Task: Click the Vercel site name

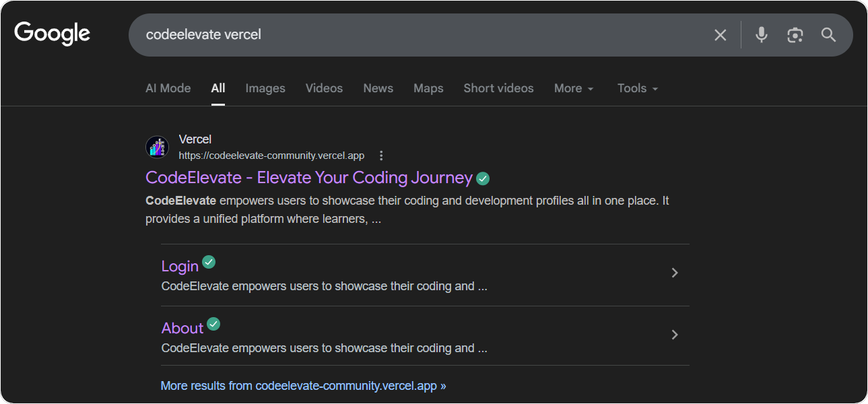Action: (195, 139)
